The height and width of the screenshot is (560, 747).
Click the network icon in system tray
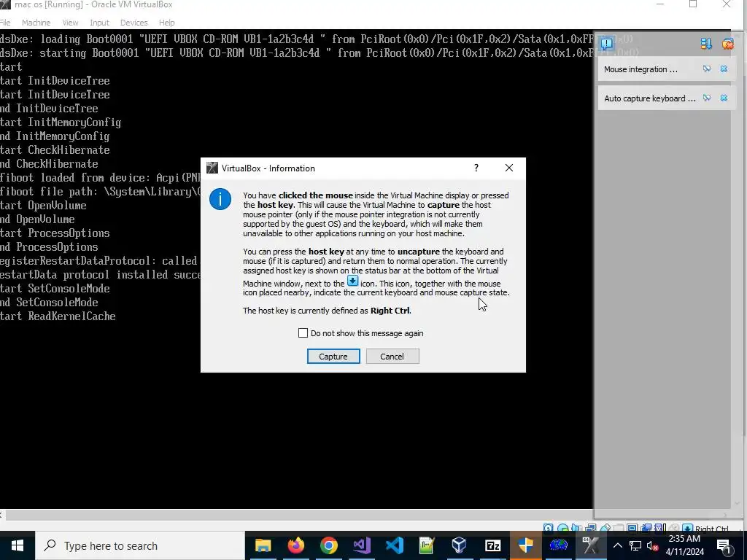635,545
